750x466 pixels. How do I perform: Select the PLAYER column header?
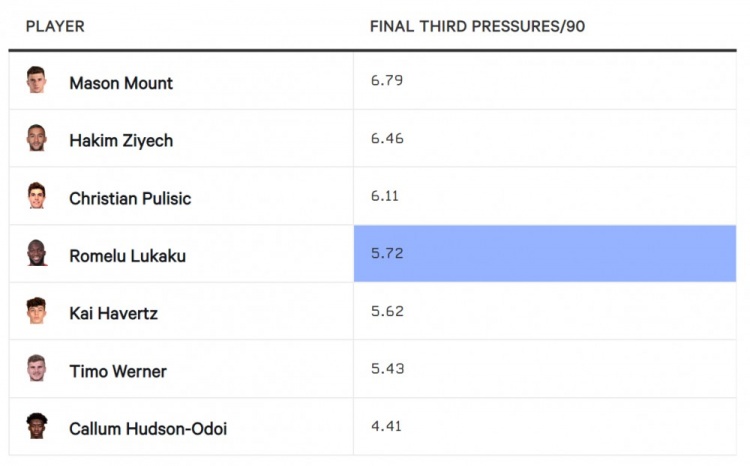55,26
